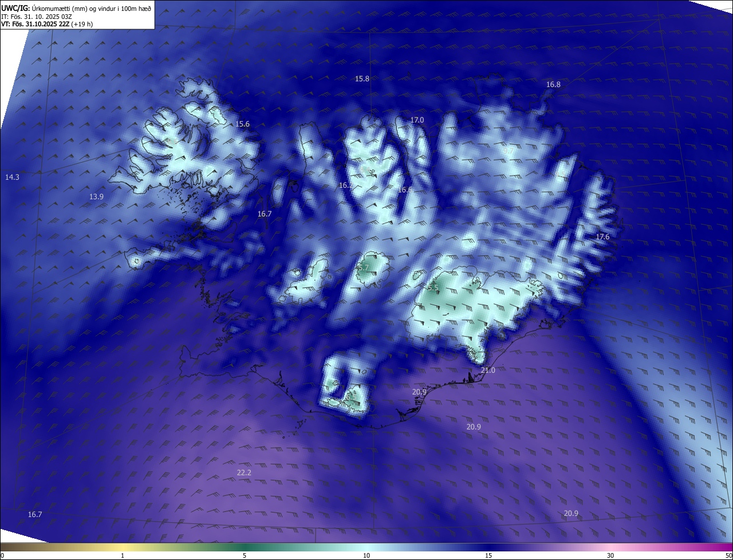
Task: Click the valid time 'VT: Fös. 31.10.2025 22Z (+19 h)'
Action: [x=48, y=24]
